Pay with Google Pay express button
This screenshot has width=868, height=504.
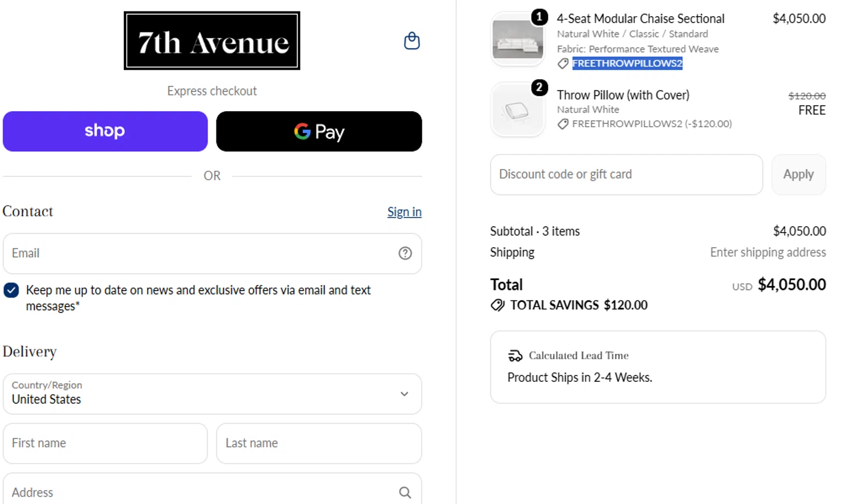[x=319, y=131]
